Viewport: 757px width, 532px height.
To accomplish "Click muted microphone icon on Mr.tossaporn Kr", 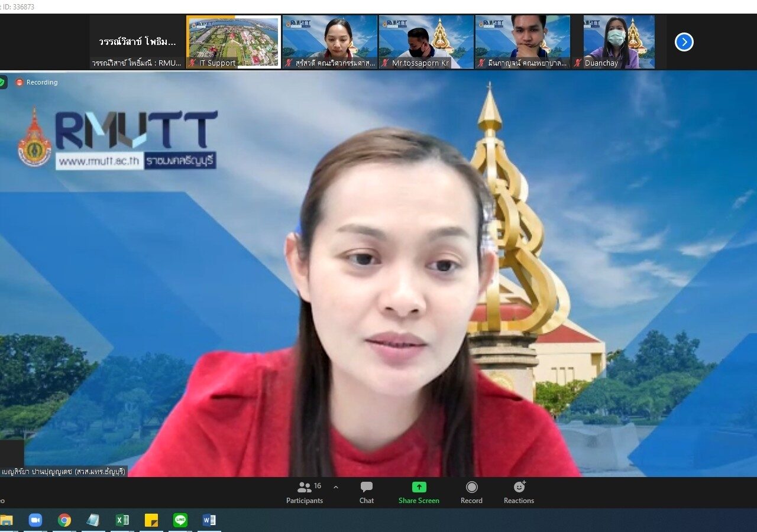I will pos(386,63).
